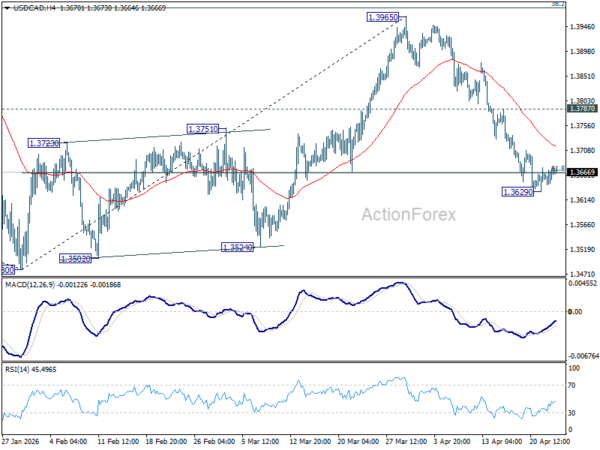The width and height of the screenshot is (600, 450).
Task: Click 1.36140 on the price axis
Action: pyautogui.click(x=582, y=200)
